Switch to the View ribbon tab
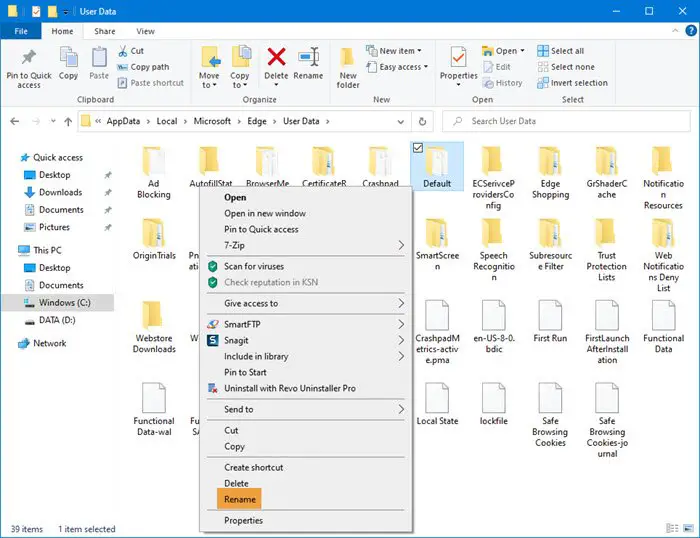 point(145,31)
